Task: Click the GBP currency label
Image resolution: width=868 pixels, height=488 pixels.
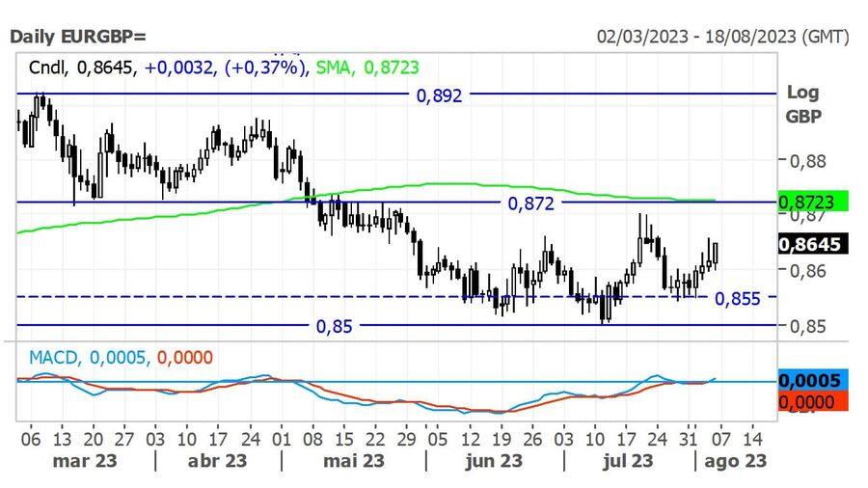Action: tap(802, 116)
